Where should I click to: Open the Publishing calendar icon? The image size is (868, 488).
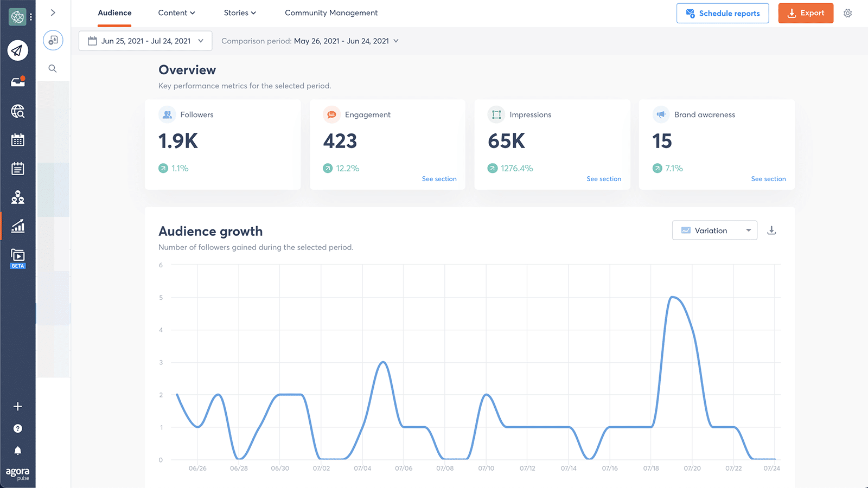pyautogui.click(x=17, y=140)
